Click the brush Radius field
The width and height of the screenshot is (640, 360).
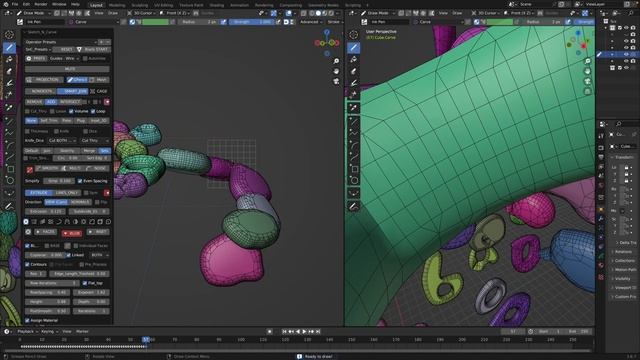click(198, 22)
